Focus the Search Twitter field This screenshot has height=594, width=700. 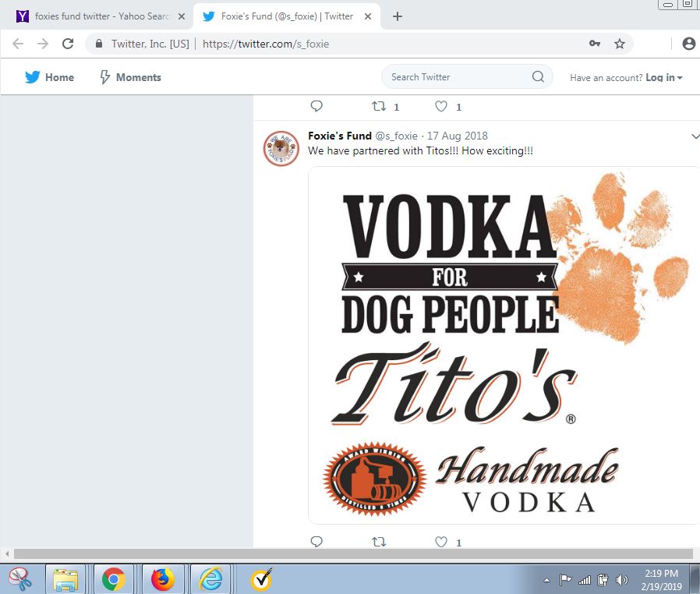tap(467, 76)
